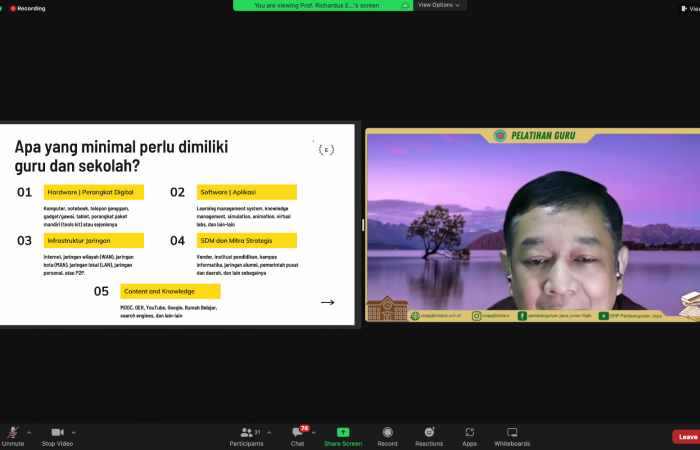The image size is (700, 450).
Task: Click the View button at top right
Action: (691, 6)
